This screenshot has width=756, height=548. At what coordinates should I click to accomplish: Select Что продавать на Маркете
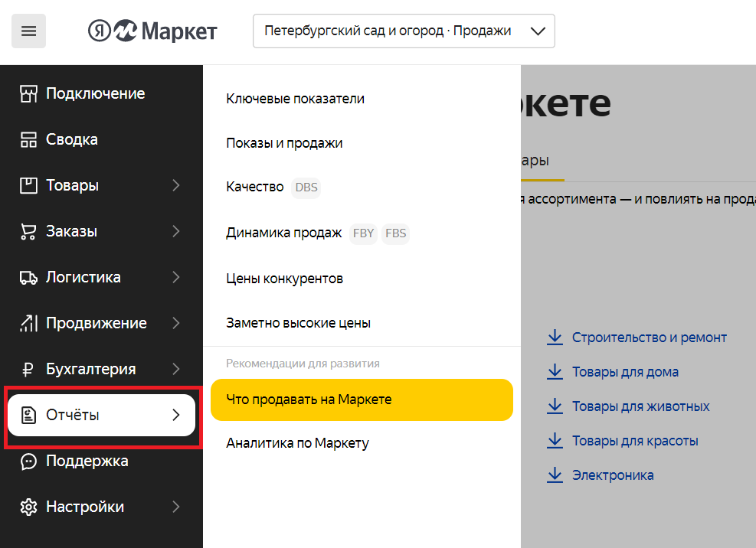tap(362, 400)
